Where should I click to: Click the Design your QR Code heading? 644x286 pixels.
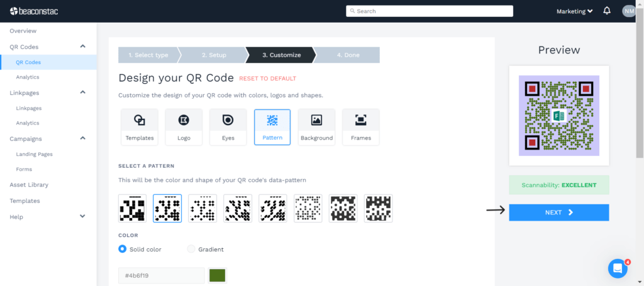pyautogui.click(x=176, y=78)
